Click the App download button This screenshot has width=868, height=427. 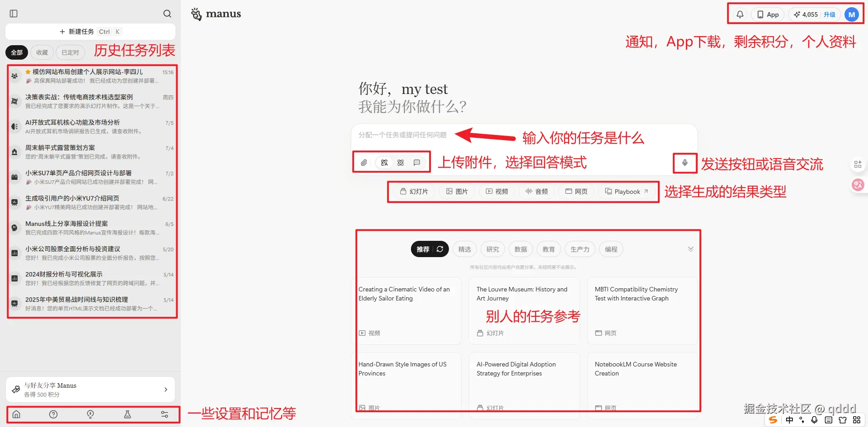pyautogui.click(x=768, y=14)
